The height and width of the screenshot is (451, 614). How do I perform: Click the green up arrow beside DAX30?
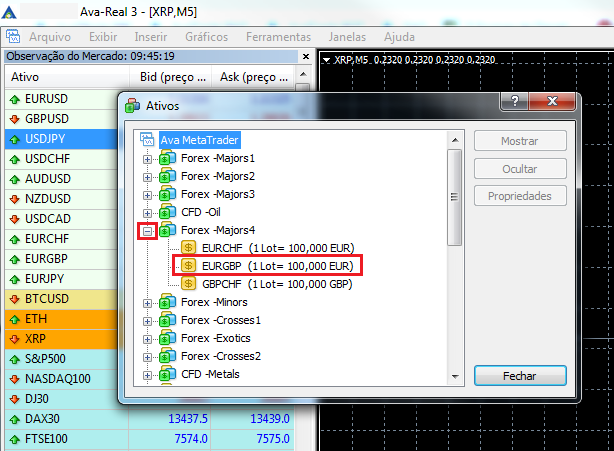[x=15, y=419]
